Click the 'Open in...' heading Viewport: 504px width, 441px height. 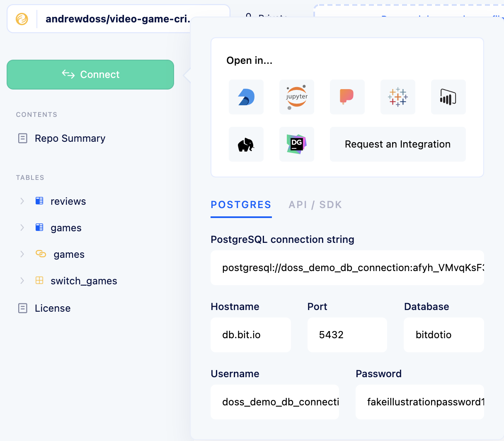pyautogui.click(x=250, y=61)
